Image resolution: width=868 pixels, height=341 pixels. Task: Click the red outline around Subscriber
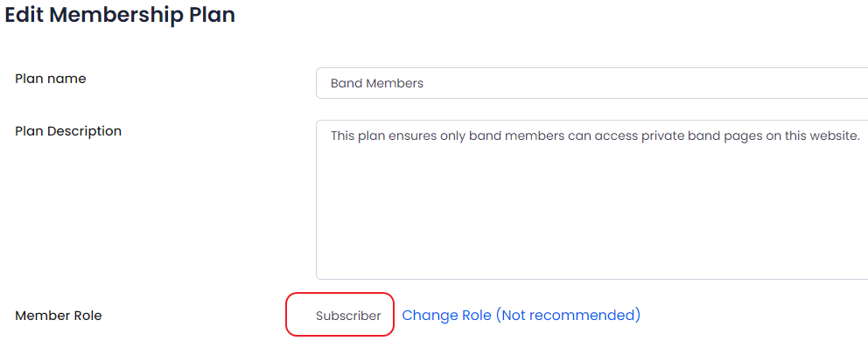[339, 315]
